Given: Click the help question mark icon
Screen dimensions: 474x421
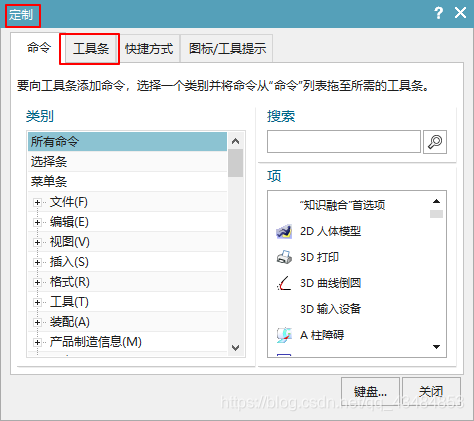Looking at the screenshot, I should pos(438,13).
